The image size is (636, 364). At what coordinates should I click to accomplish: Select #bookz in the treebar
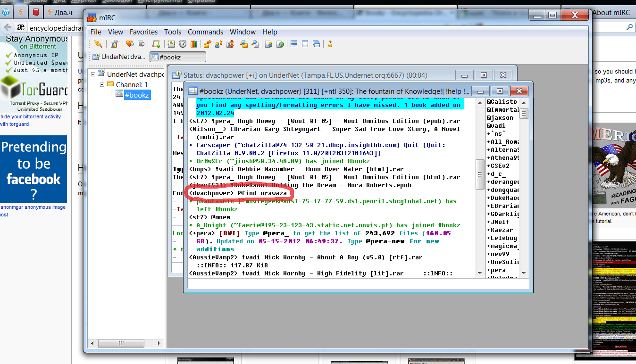[136, 95]
